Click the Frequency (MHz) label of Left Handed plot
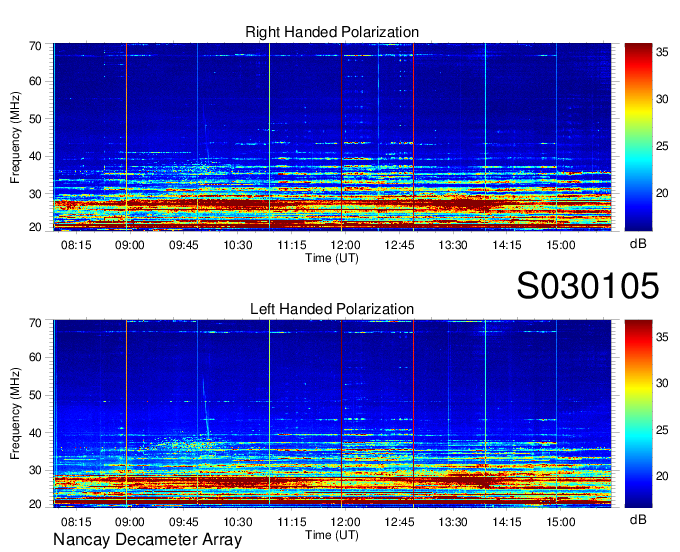Screen dimensions: 680x552 click(15, 414)
